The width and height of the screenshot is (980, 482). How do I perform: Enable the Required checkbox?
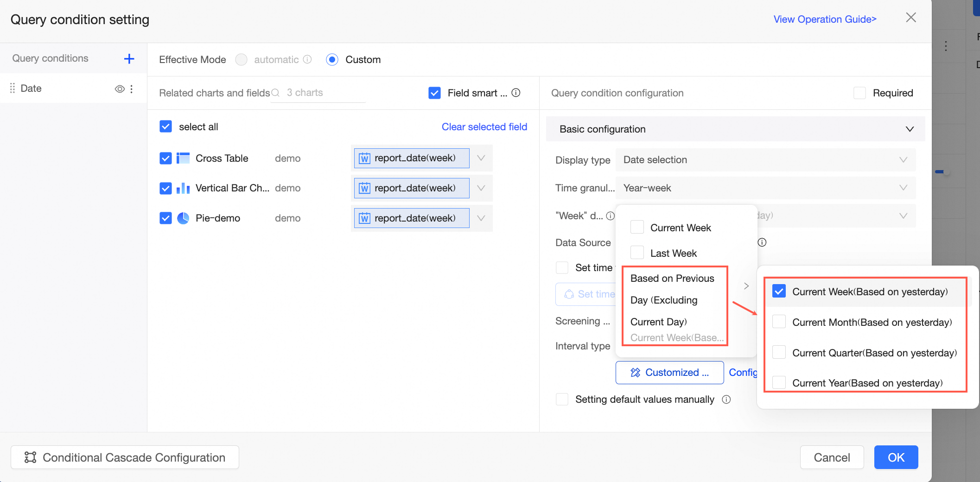pos(859,93)
